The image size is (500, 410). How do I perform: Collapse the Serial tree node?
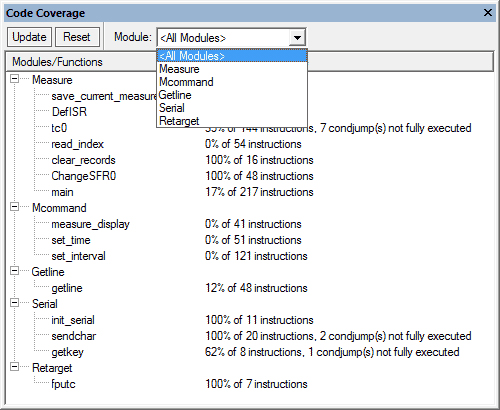(x=14, y=303)
